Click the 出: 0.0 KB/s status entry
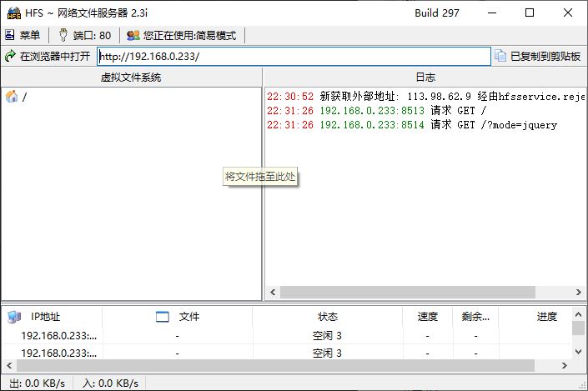 coord(38,383)
